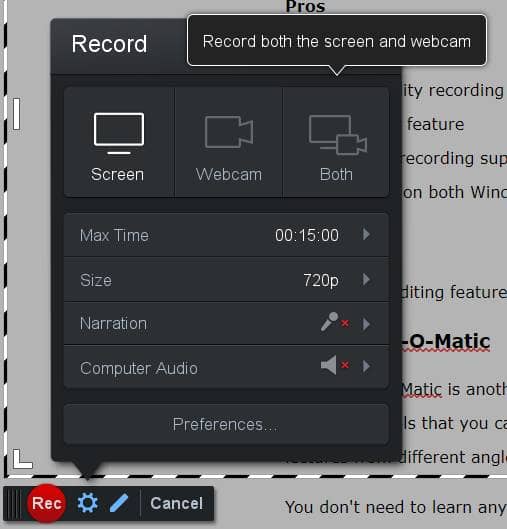This screenshot has width=507, height=529.
Task: Open settings with the blue gear icon
Action: click(88, 503)
